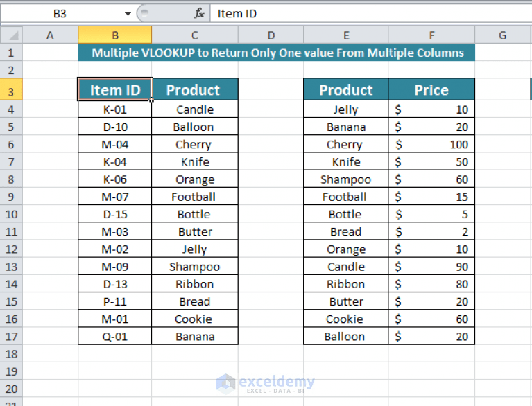Select cell M-03
This screenshot has width=532, height=406.
click(114, 231)
